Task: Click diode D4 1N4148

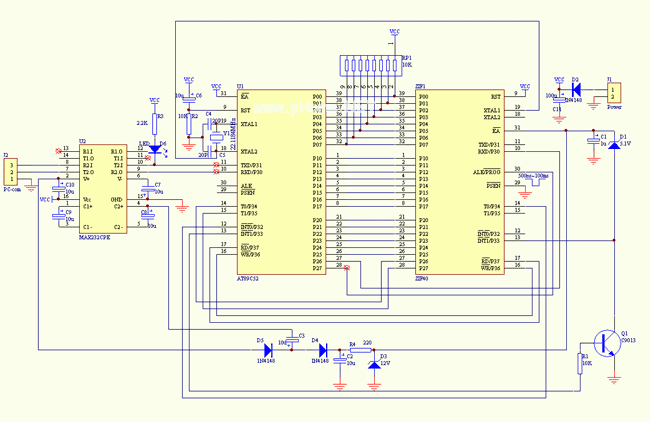Action: pos(322,348)
